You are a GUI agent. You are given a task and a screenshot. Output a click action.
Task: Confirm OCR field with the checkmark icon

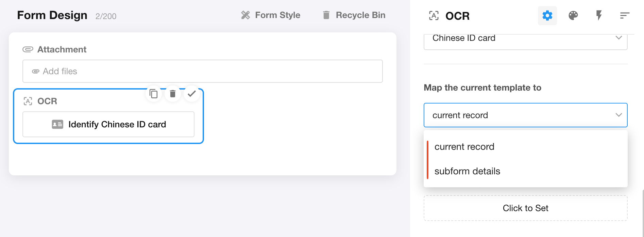192,93
